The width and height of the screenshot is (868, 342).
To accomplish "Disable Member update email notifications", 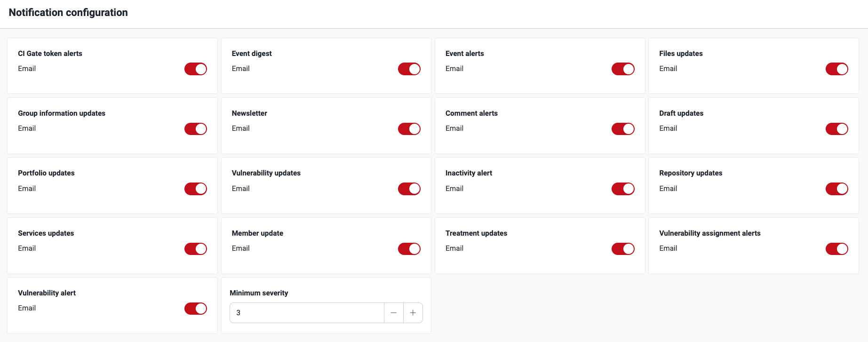I will click(x=409, y=249).
